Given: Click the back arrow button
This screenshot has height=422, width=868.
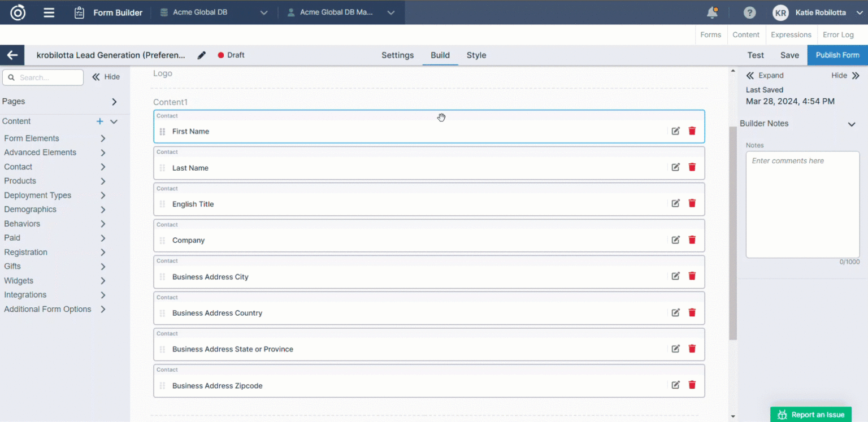Looking at the screenshot, I should pos(12,55).
